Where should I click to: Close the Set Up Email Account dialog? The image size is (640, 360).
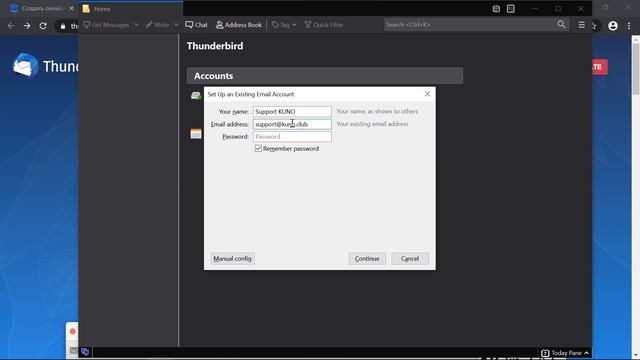[x=427, y=94]
